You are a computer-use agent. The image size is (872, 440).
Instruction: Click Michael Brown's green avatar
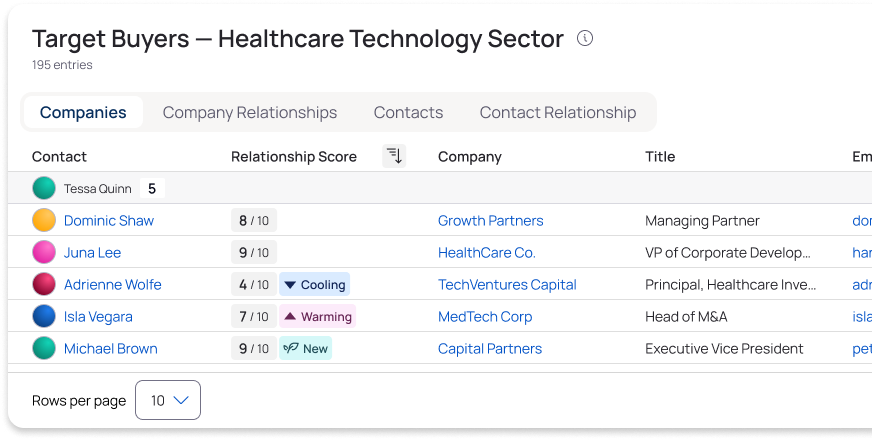[x=44, y=348]
